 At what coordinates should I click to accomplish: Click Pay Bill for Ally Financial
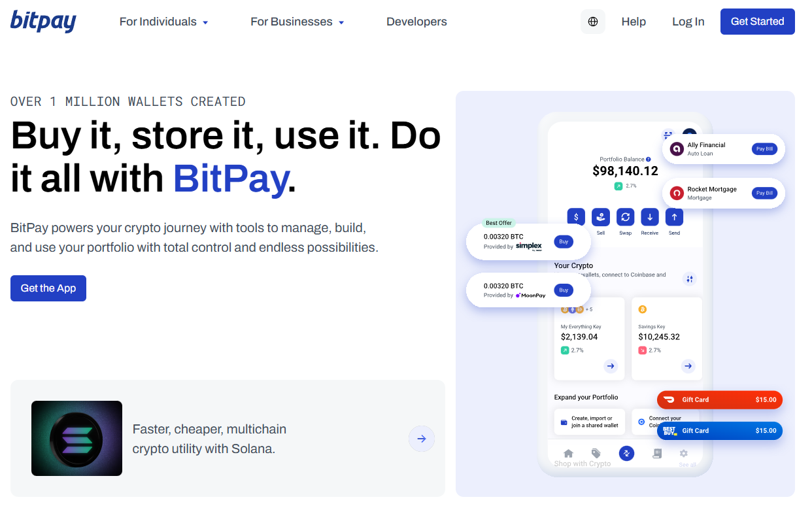(764, 149)
